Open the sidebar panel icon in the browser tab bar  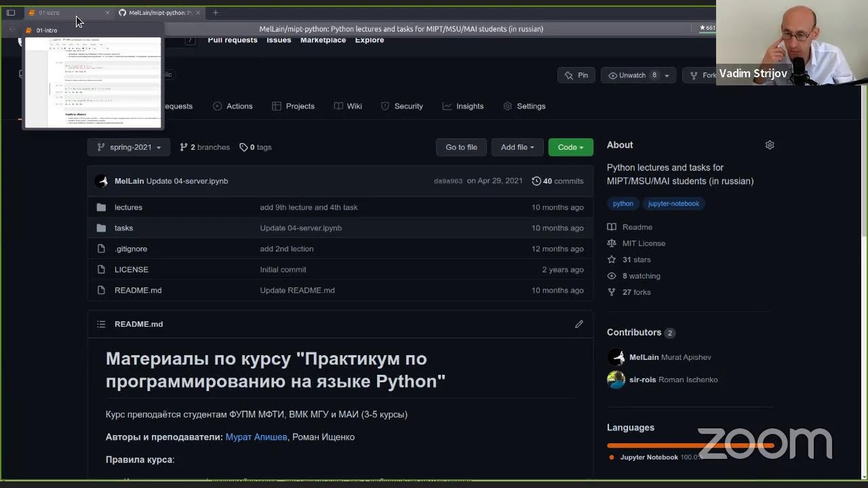tap(11, 12)
